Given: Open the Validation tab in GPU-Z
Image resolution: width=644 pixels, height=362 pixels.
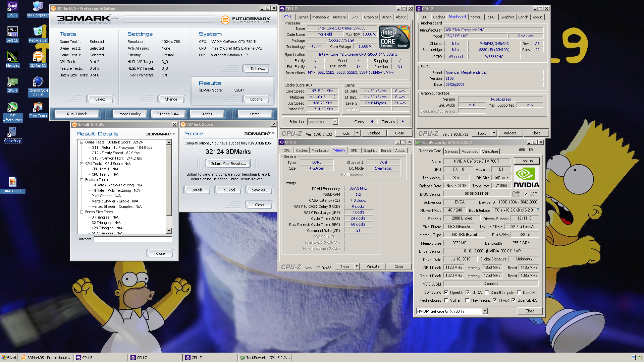Looking at the screenshot, I should click(490, 152).
